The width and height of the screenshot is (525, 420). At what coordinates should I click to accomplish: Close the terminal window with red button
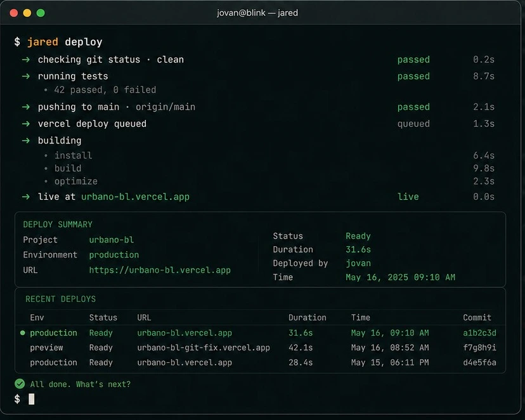tap(14, 13)
